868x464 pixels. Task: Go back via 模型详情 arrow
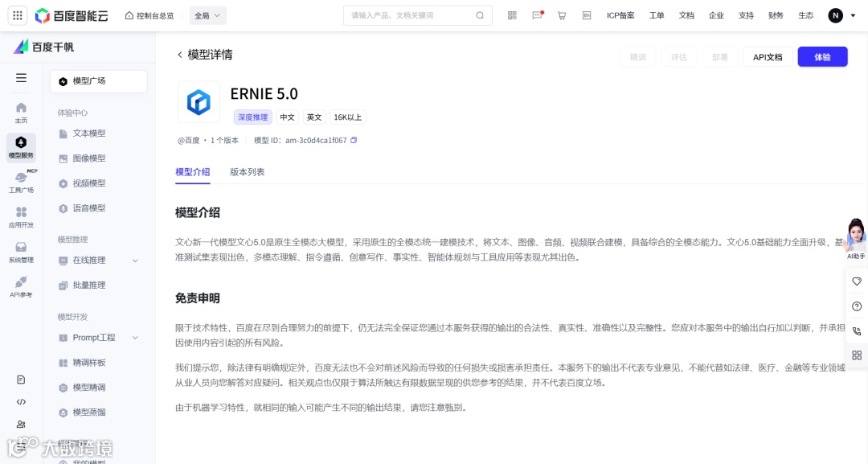[179, 55]
